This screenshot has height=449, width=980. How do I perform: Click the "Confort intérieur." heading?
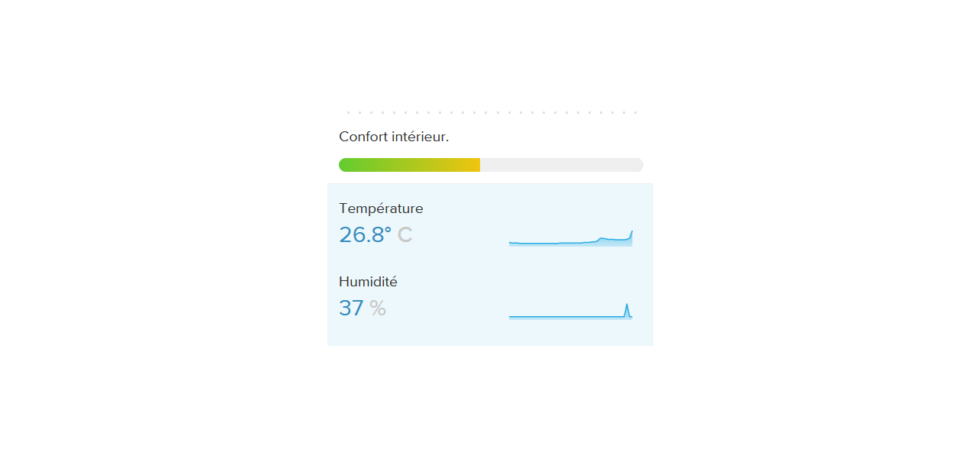click(x=394, y=137)
